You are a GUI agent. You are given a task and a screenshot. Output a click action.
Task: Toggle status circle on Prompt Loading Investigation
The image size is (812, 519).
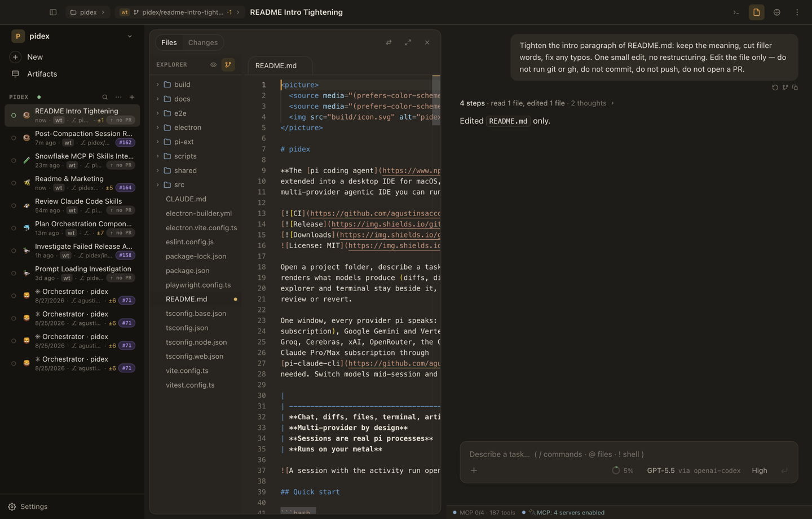pyautogui.click(x=14, y=273)
